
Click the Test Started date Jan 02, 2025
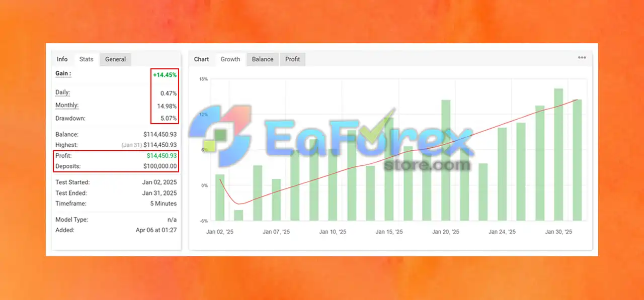coord(159,182)
